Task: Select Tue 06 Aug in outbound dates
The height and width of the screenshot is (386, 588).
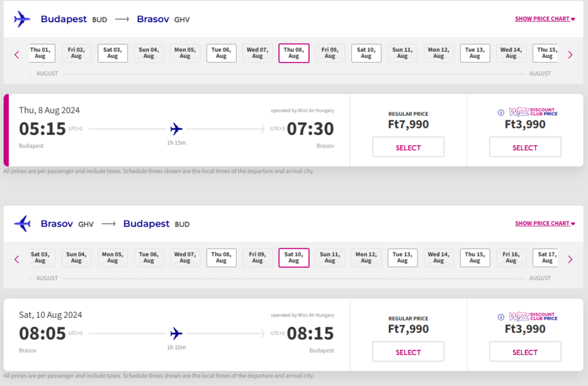Action: [221, 53]
